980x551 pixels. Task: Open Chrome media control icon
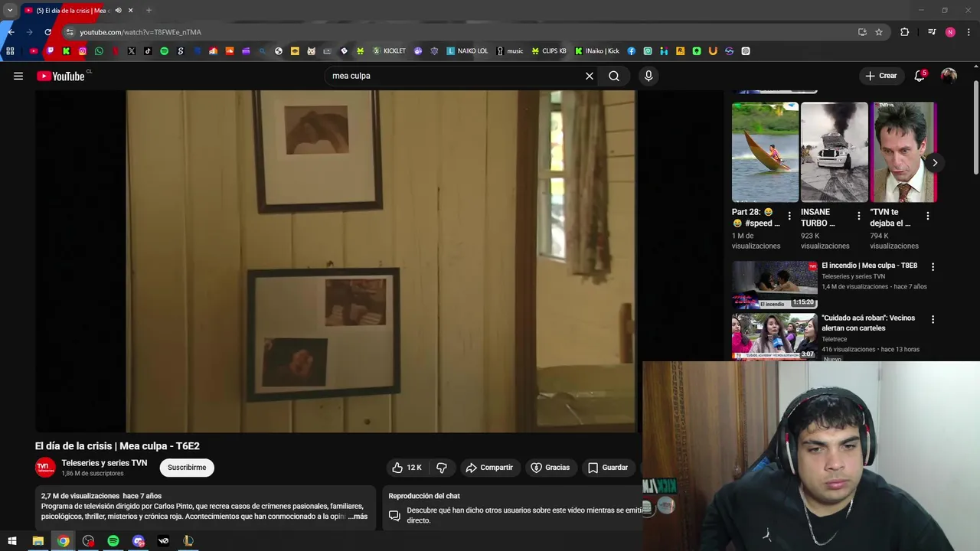coord(932,32)
